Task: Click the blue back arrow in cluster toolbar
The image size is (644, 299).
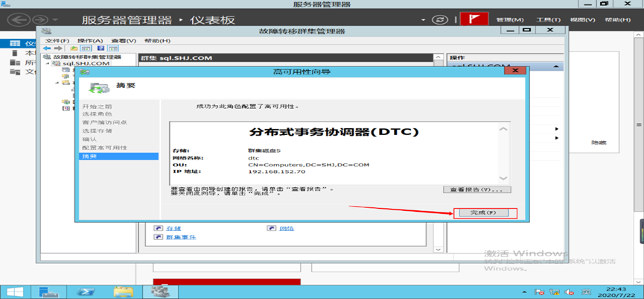Action: point(47,48)
